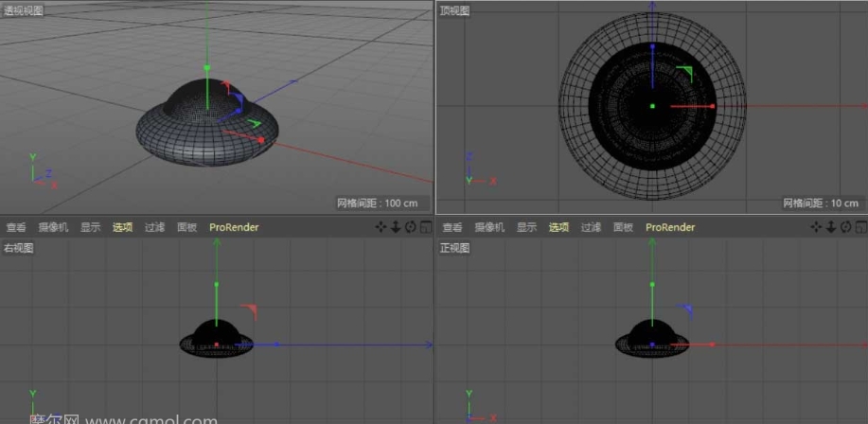
Task: Click the pan camera icon in right view
Action: [381, 227]
